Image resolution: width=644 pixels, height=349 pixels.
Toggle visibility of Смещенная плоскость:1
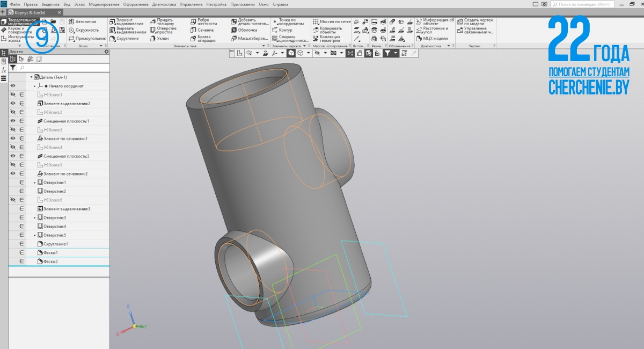[13, 121]
